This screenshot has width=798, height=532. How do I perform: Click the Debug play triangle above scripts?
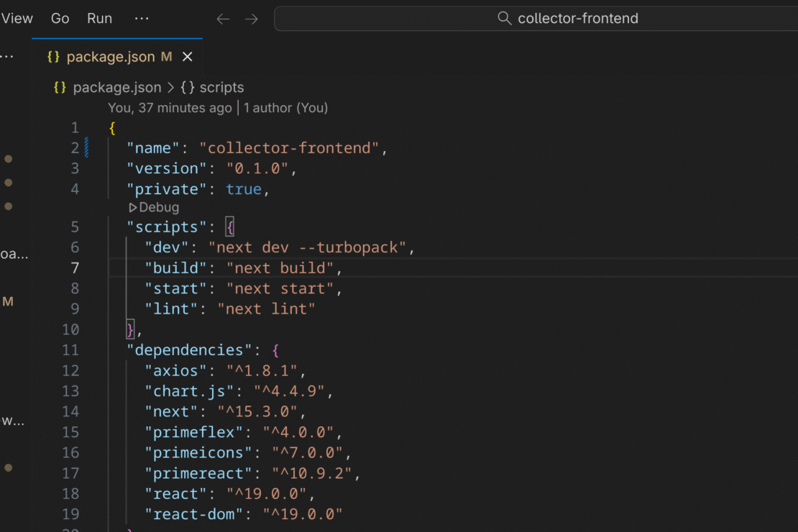[133, 208]
